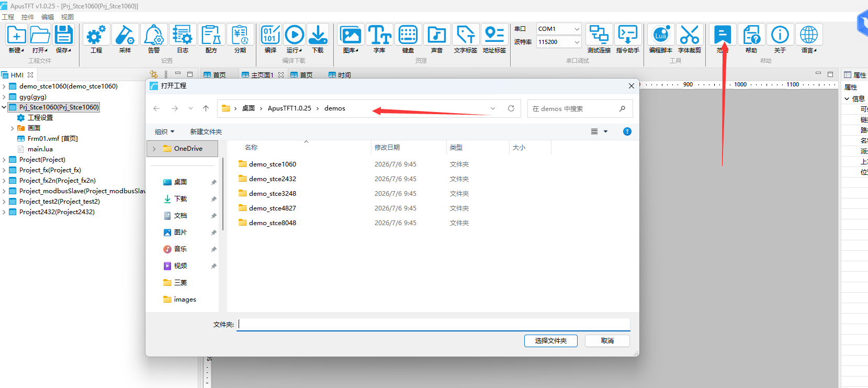
Task: Click the refresh button beside the address bar
Action: pos(511,108)
